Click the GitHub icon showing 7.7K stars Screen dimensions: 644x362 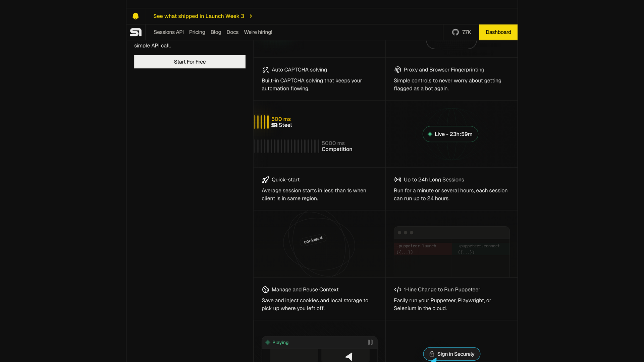point(455,32)
